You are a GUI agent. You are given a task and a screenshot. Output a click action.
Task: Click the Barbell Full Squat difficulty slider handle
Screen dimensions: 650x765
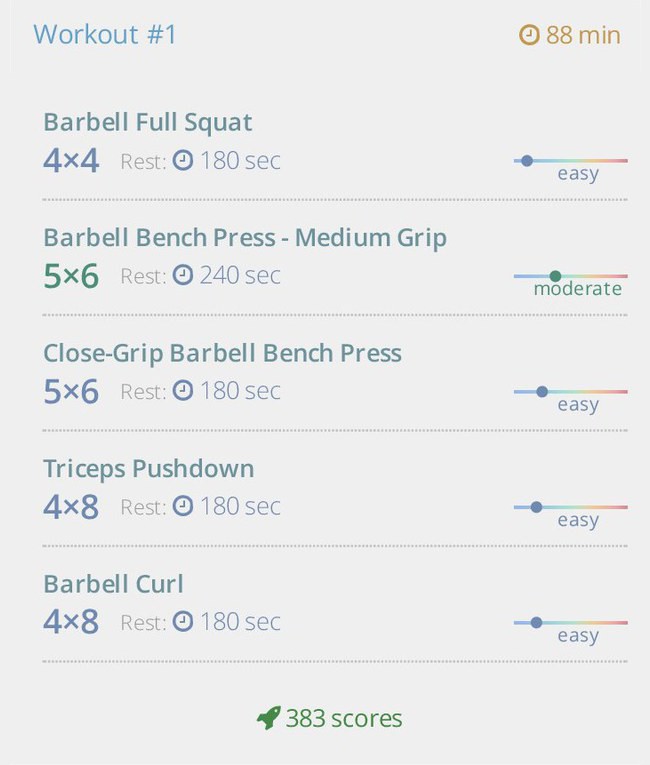[527, 161]
